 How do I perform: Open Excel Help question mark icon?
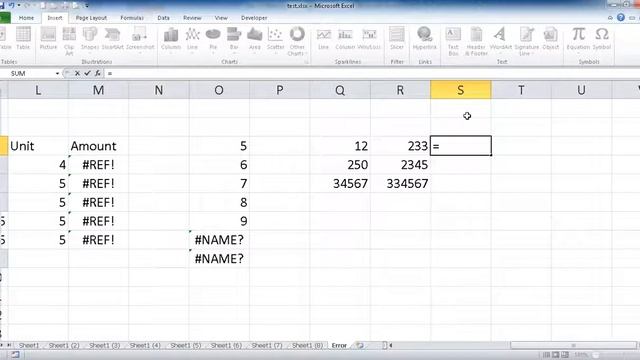[621, 17]
